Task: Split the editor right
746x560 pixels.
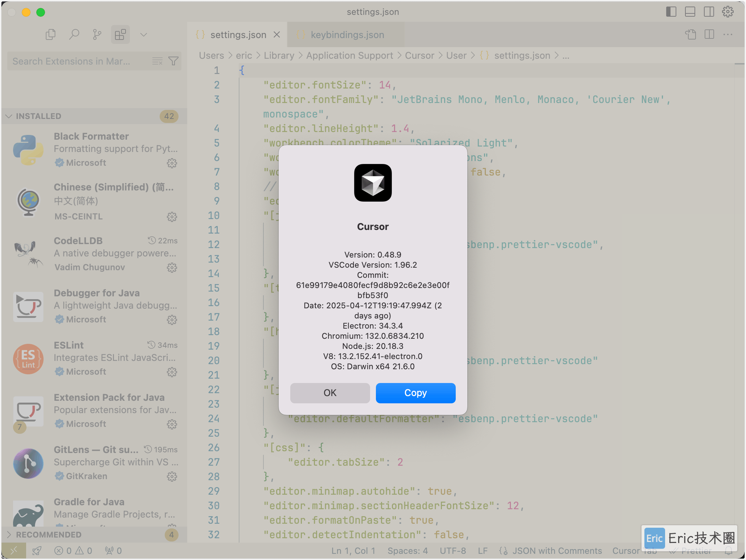Action: click(x=709, y=34)
